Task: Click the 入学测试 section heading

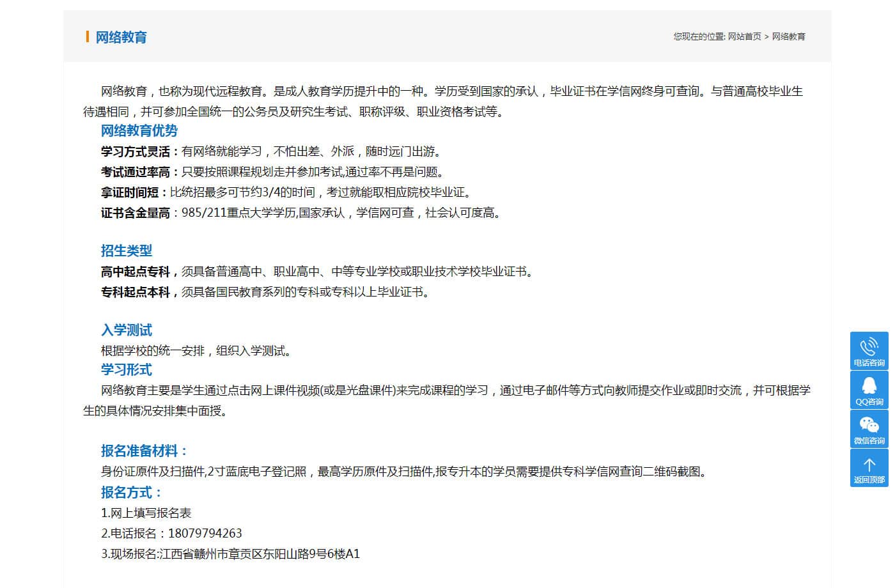Action: point(126,330)
